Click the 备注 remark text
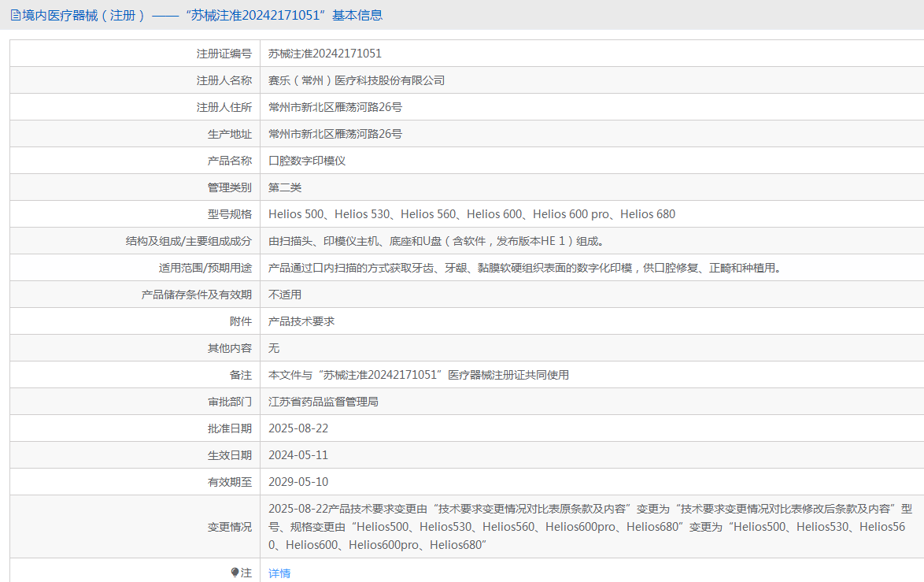Screen dimensions: 924x582 pos(419,375)
